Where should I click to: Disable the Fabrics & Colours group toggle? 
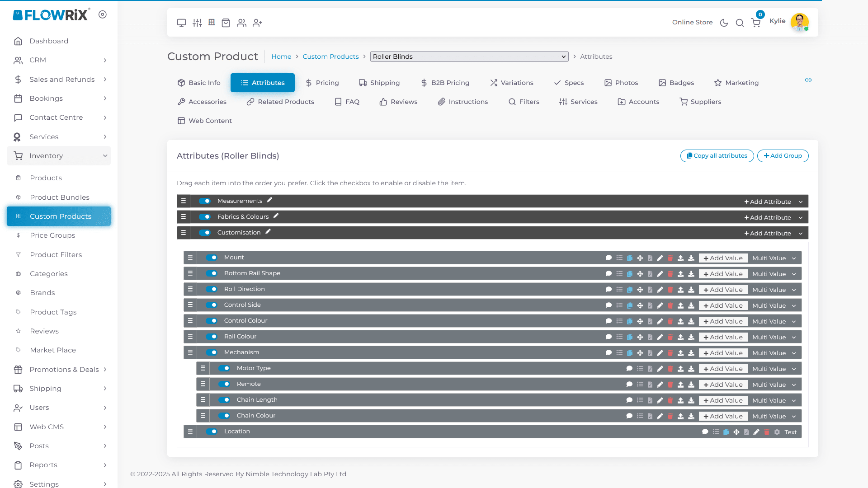(x=205, y=217)
